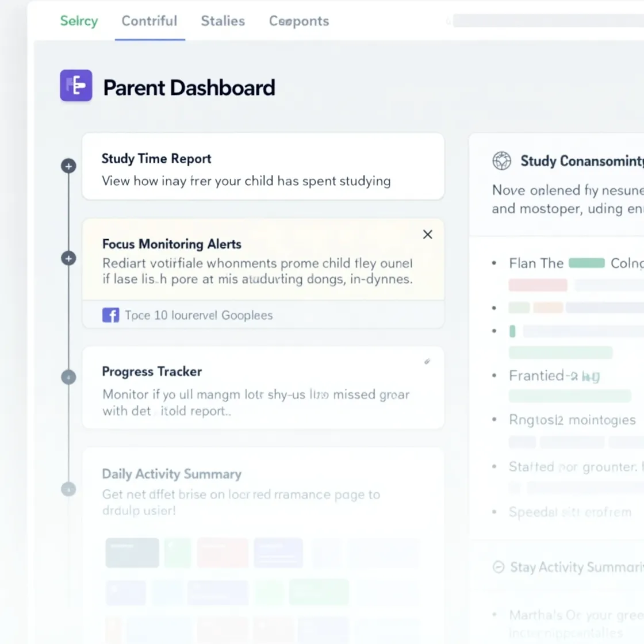
Task: Click the purple Parent Dashboard logo icon
Action: (x=76, y=86)
